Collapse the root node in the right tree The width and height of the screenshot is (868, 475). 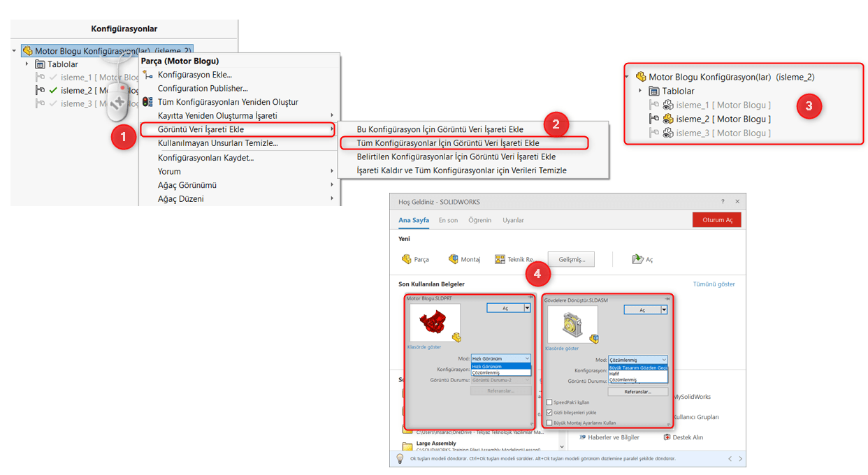coord(627,77)
